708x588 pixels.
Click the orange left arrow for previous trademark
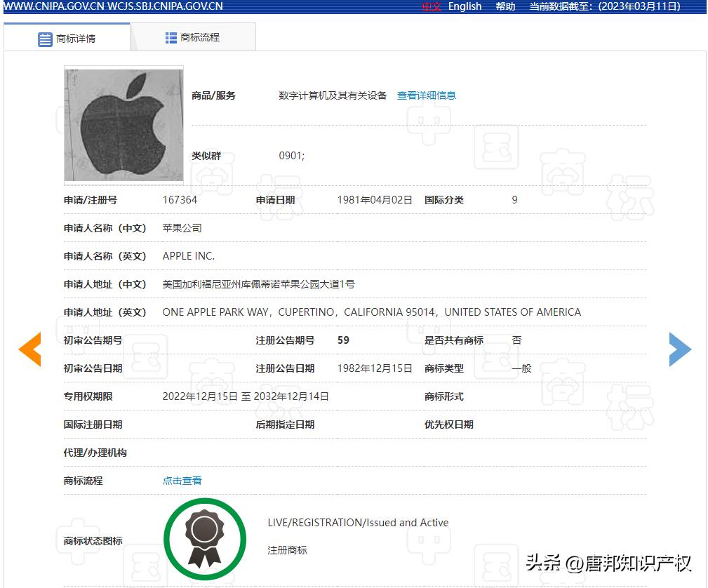pyautogui.click(x=29, y=349)
